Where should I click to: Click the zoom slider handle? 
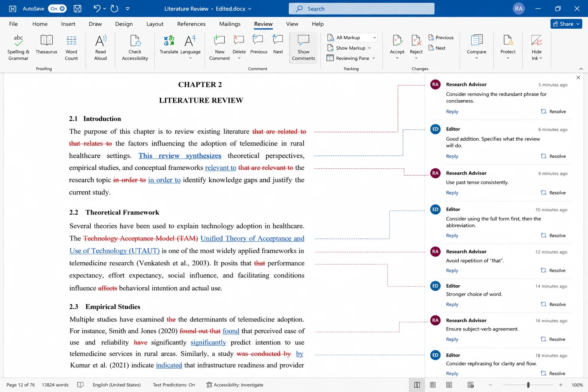[528, 385]
